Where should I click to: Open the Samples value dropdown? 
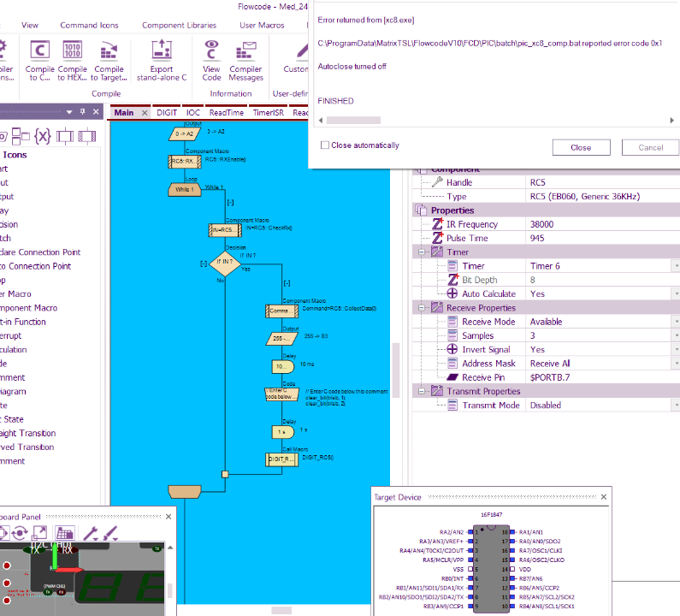click(x=676, y=335)
